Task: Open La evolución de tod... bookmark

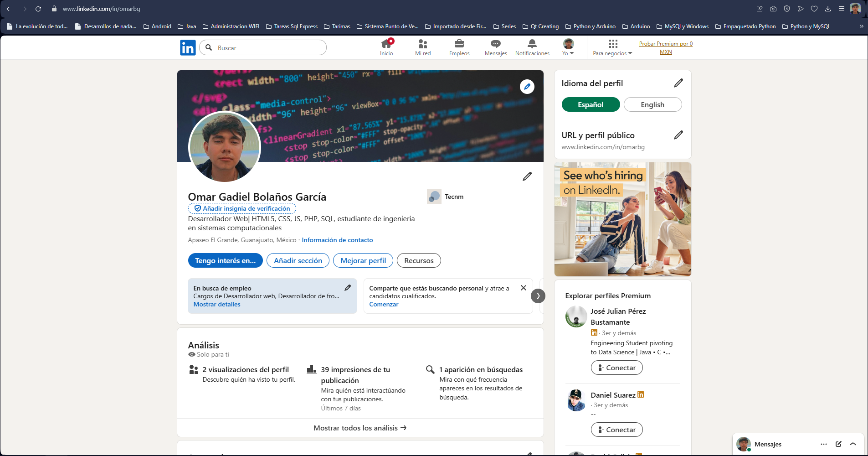Action: 37,26
